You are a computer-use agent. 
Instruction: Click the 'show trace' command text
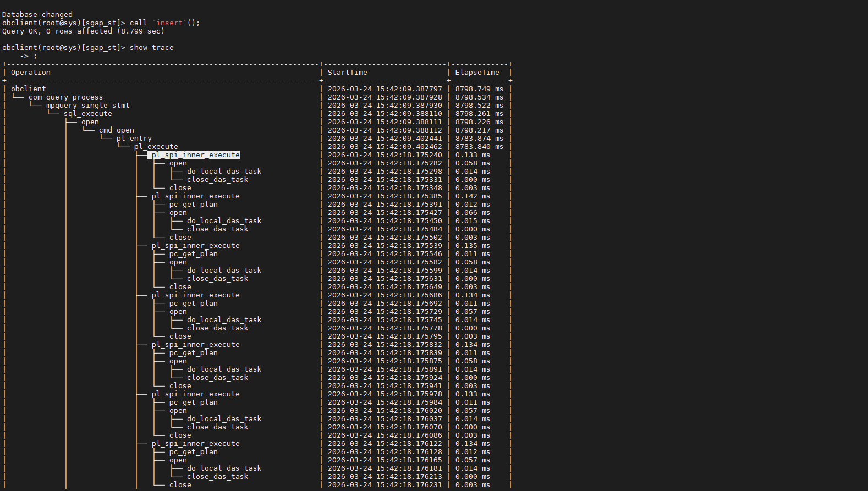[151, 48]
